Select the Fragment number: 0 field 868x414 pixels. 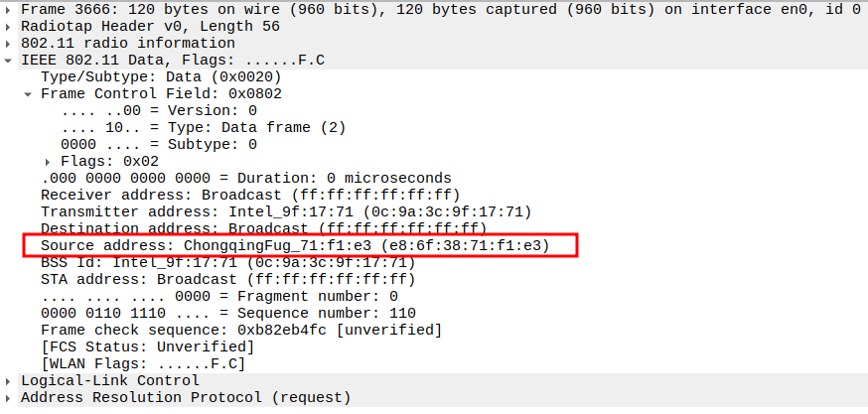point(218,296)
